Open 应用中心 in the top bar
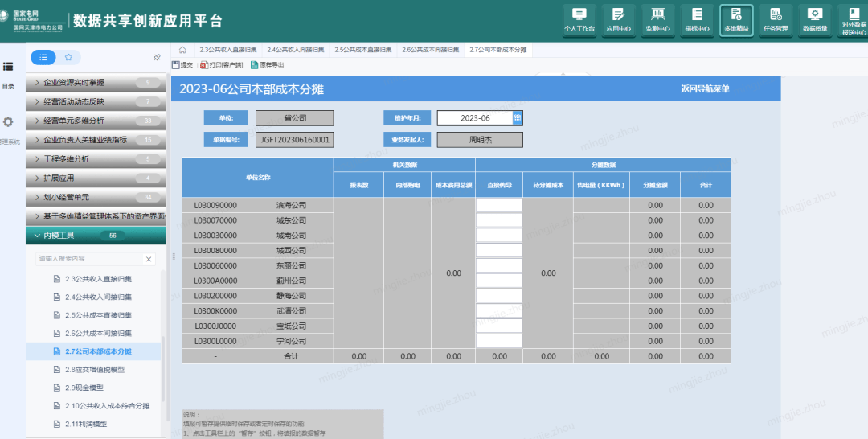This screenshot has width=868, height=439. (x=618, y=20)
